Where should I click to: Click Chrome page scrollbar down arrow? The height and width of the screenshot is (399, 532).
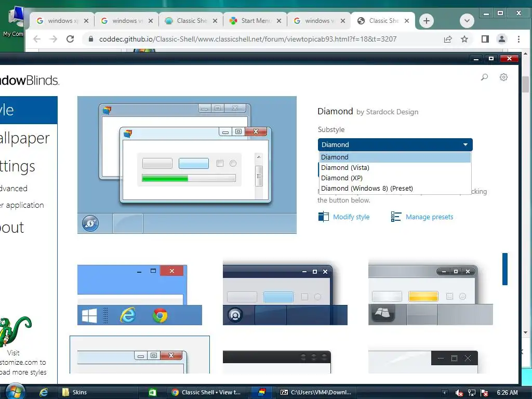click(x=526, y=332)
